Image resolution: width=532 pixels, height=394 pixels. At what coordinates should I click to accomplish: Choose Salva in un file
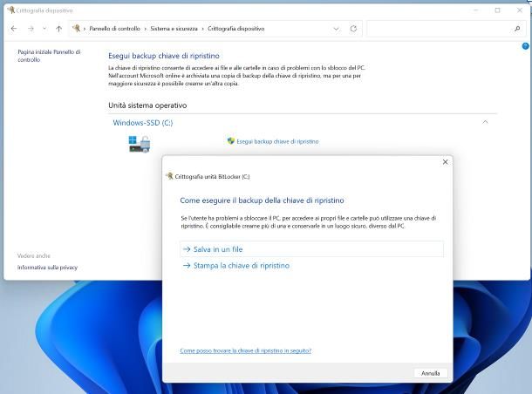coord(311,249)
